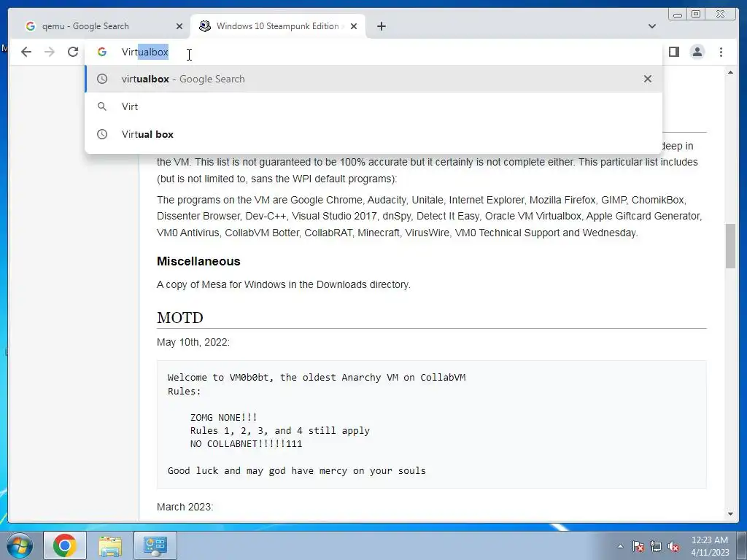Viewport: 747px width, 560px height.
Task: Click magnifier icon beside Virt suggestion
Action: 102,106
